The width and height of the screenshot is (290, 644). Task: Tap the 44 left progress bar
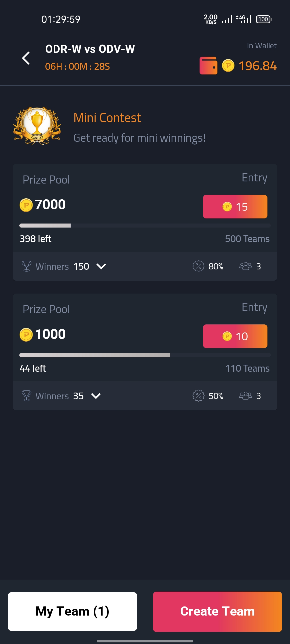pos(145,355)
